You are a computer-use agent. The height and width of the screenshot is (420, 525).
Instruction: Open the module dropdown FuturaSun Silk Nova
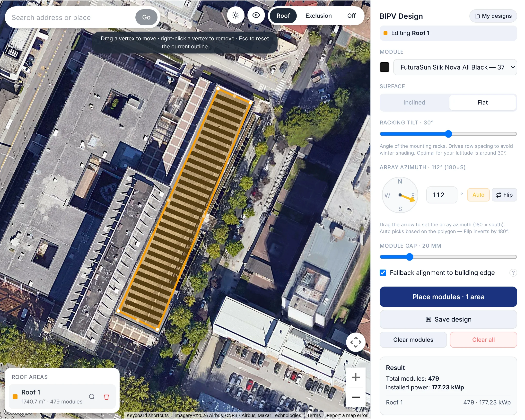point(455,67)
